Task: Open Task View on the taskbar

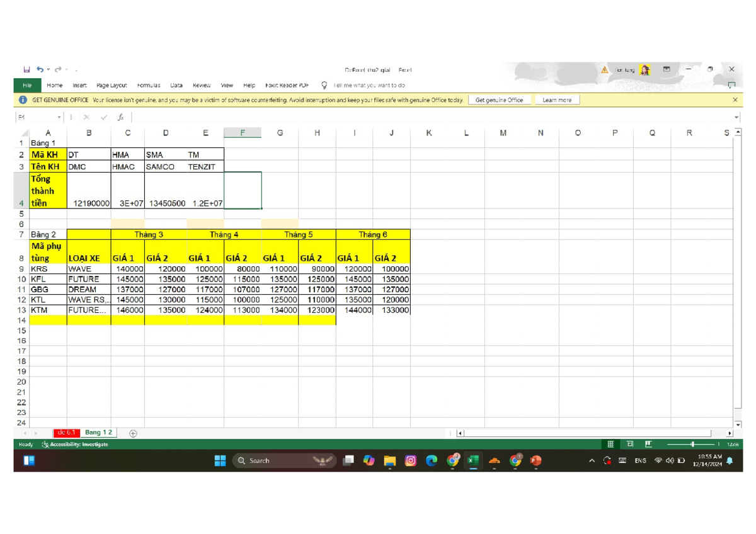Action: (348, 461)
